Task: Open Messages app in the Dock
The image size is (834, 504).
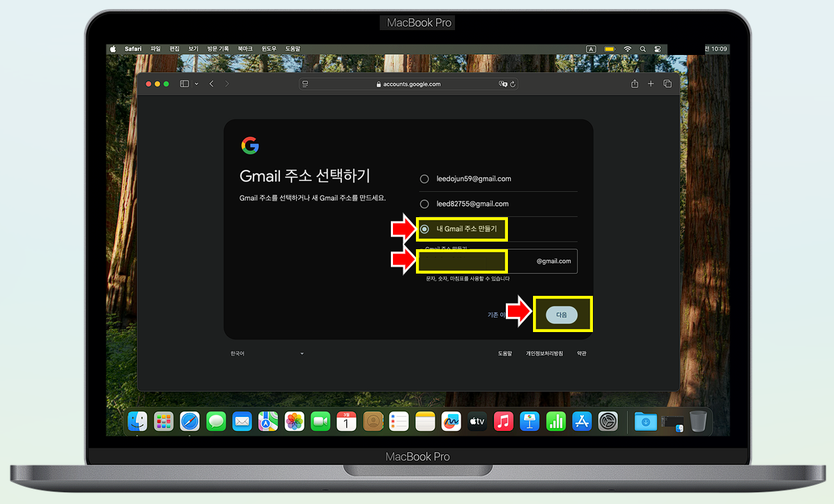Action: coord(216,422)
